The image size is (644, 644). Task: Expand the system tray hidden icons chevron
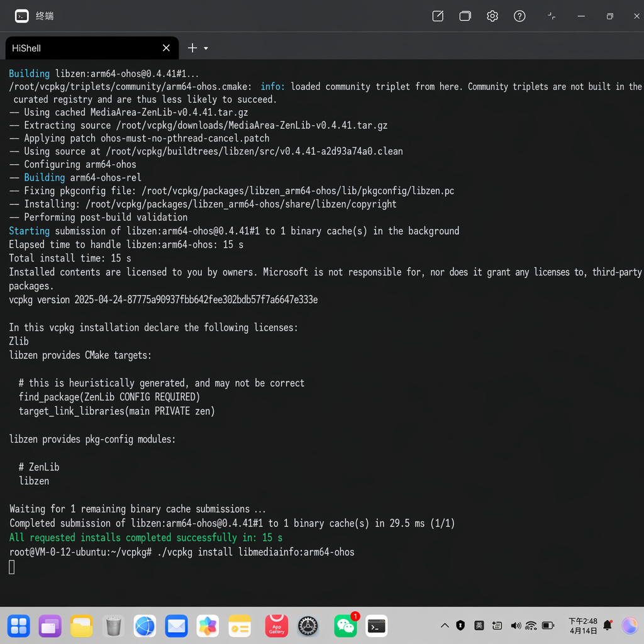click(x=445, y=626)
